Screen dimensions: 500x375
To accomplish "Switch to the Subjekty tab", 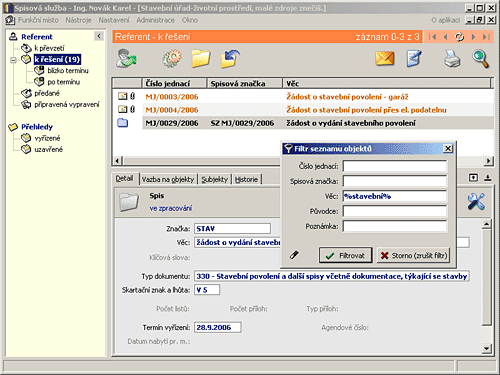I will tap(214, 179).
